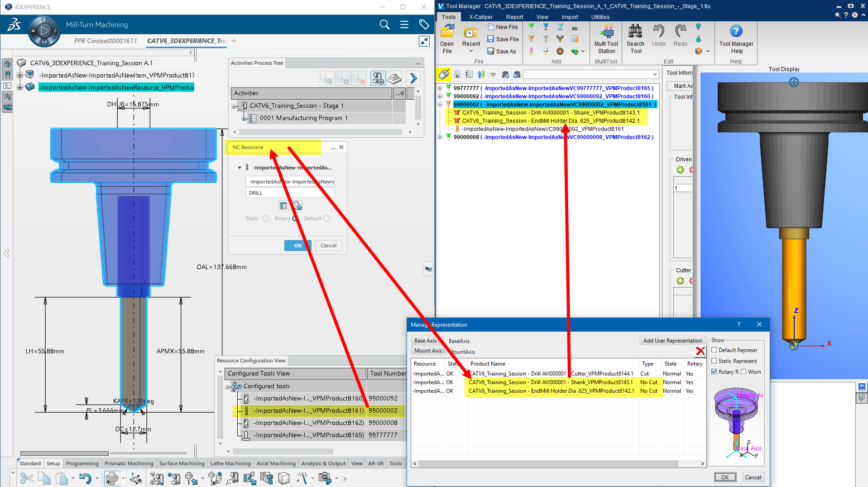Expand the ImportedAsNewResource tree node

(19, 87)
